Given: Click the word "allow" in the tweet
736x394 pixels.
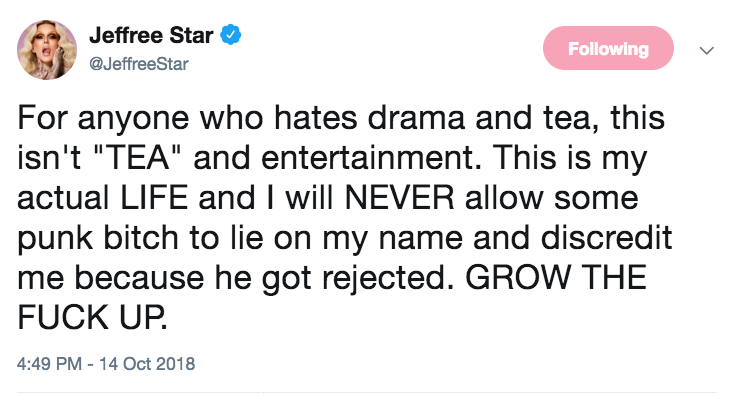Looking at the screenshot, I should (x=505, y=198).
